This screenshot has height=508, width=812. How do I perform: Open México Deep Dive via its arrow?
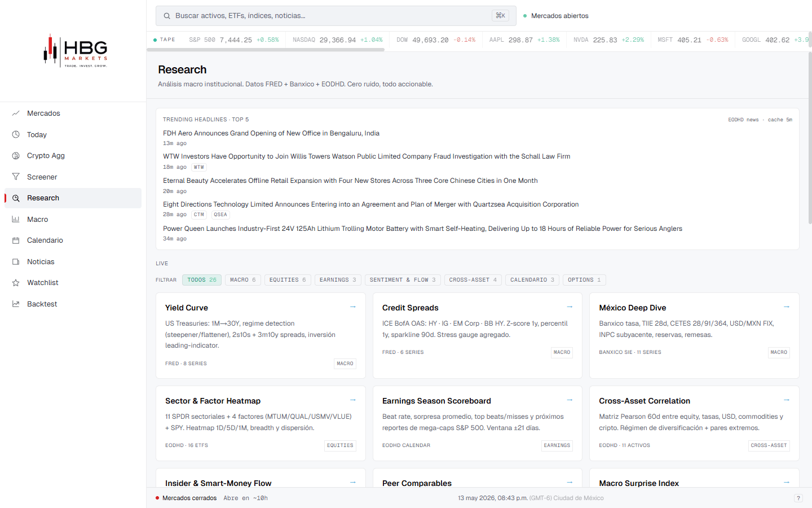[x=787, y=307]
